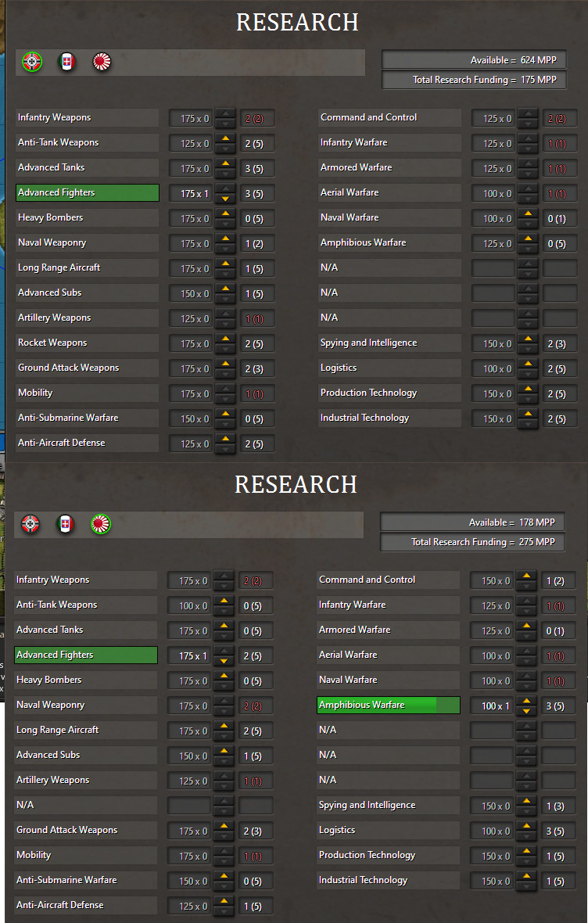Increase Long Range Aircraft funding, German panel
This screenshot has height=923, width=588.
coord(225,264)
